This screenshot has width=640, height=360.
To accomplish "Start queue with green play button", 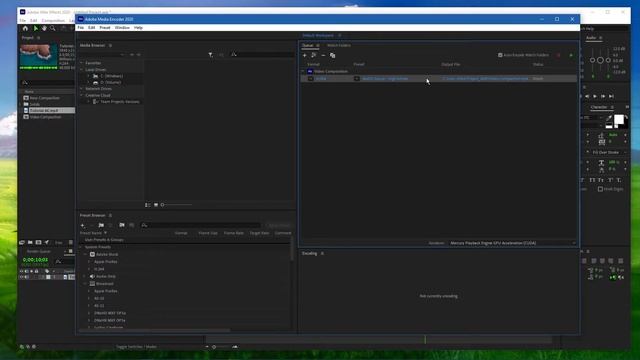I will [x=571, y=55].
